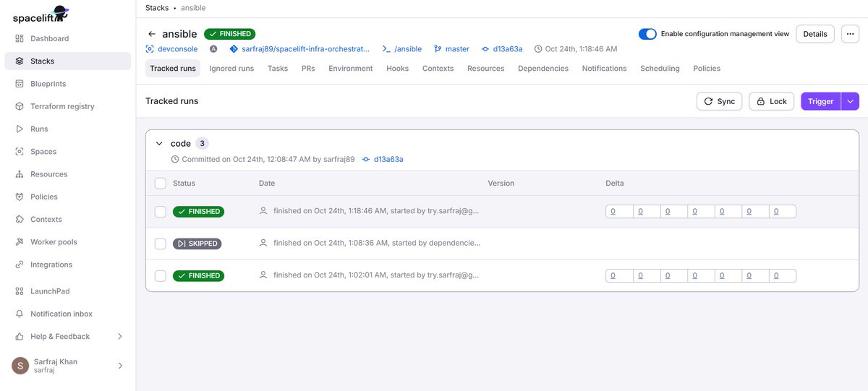Click FINISHED badge of the 1:02:01 AM run
This screenshot has width=868, height=391.
coord(198,275)
